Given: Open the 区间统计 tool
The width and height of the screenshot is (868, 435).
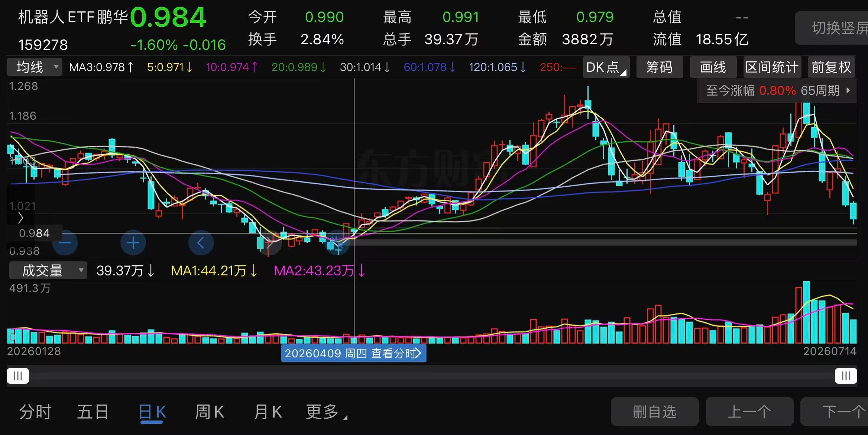Looking at the screenshot, I should (772, 67).
